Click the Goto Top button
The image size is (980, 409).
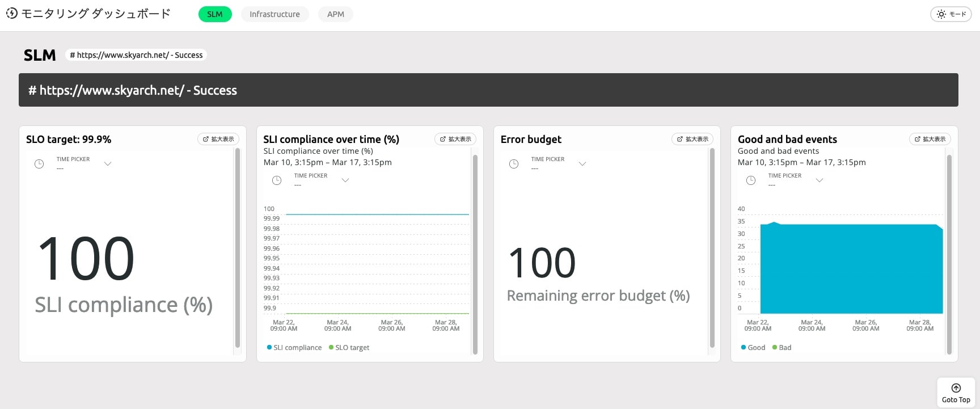pos(956,393)
